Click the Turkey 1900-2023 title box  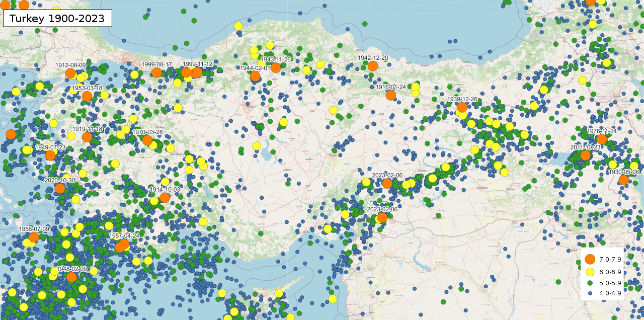tap(57, 19)
